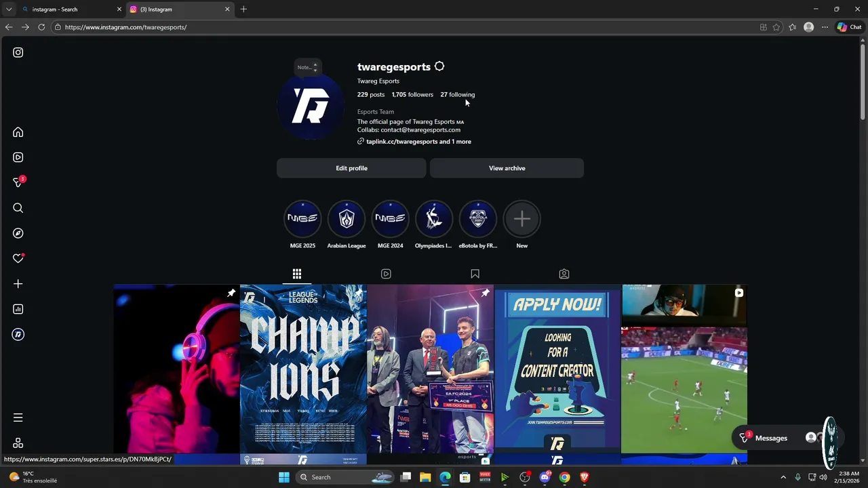Open the professional dashboard chart icon

pos(18,309)
